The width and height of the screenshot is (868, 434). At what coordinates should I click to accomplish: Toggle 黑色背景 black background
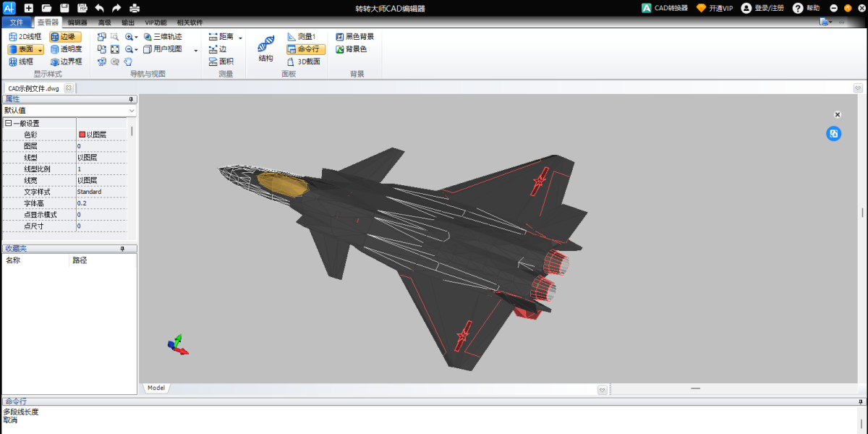tap(354, 36)
